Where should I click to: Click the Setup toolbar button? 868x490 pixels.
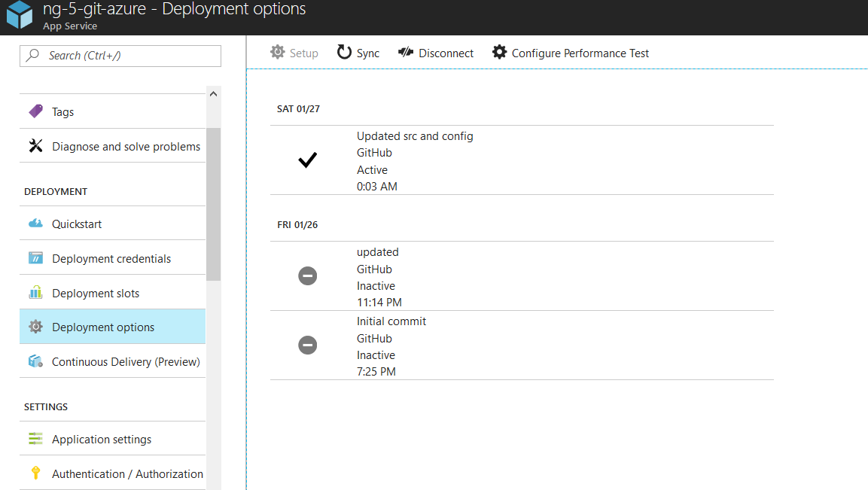click(x=294, y=53)
